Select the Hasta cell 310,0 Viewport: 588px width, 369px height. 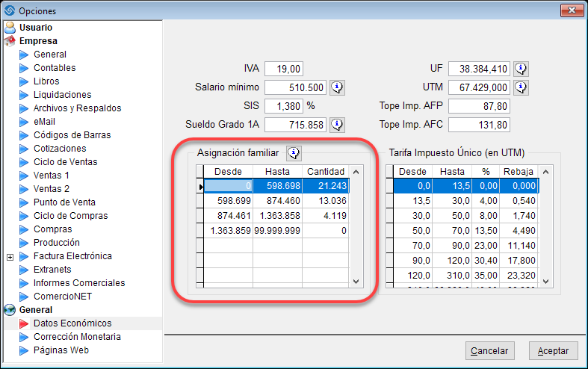(x=452, y=275)
